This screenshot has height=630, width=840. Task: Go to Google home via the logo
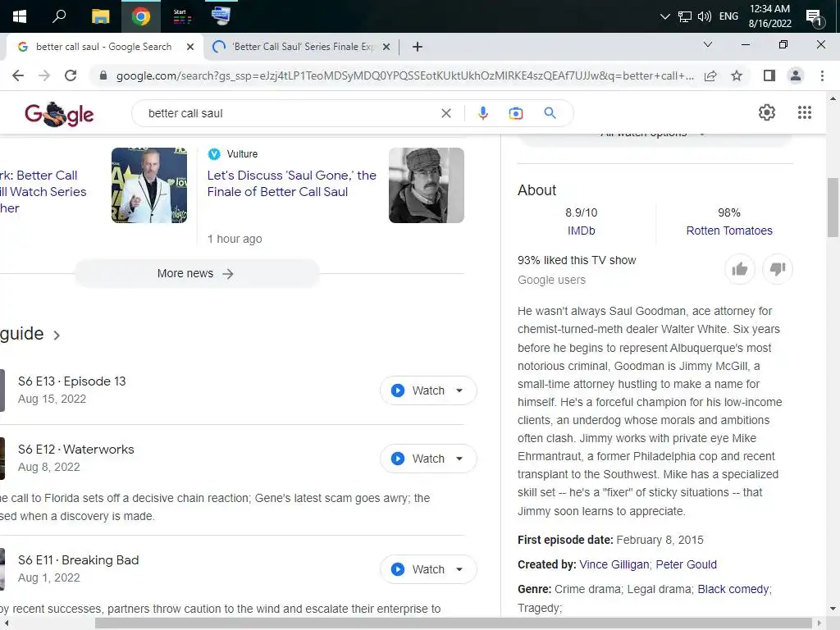(59, 113)
